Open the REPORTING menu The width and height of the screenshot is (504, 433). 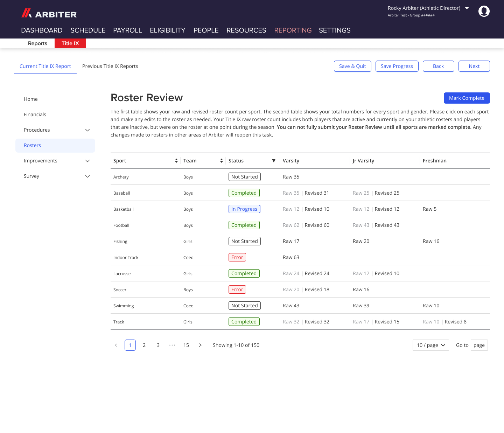(293, 30)
